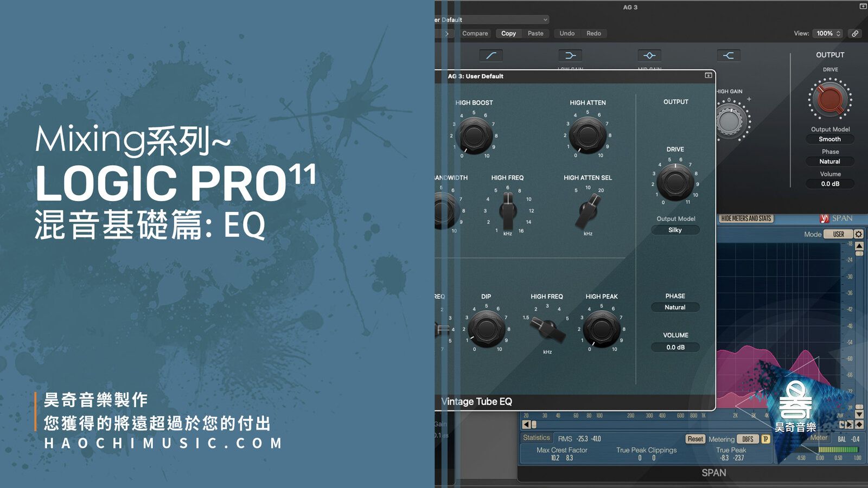Click the High Atten Sel selector switch
The width and height of the screenshot is (868, 488).
(588, 211)
